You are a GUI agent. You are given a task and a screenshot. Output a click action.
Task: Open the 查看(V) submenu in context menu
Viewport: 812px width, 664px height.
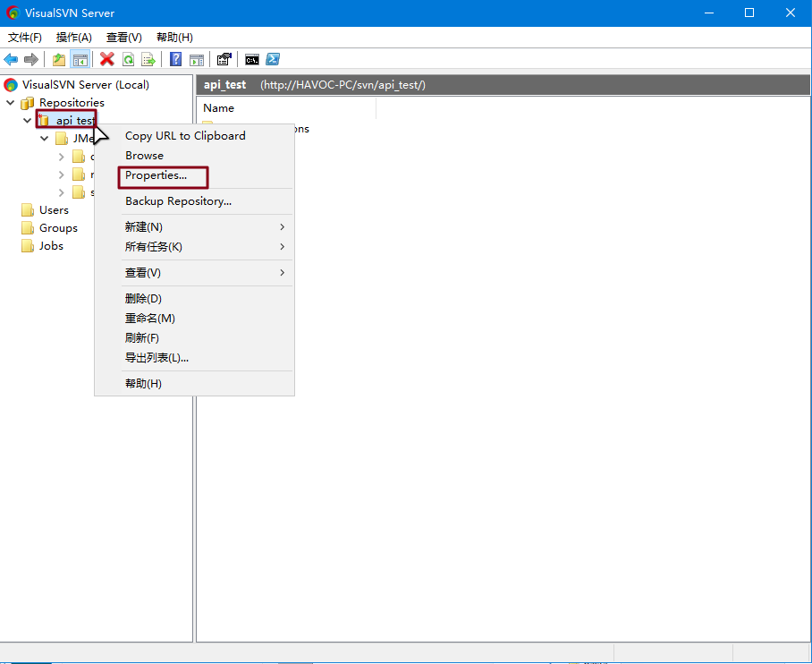[x=195, y=273]
